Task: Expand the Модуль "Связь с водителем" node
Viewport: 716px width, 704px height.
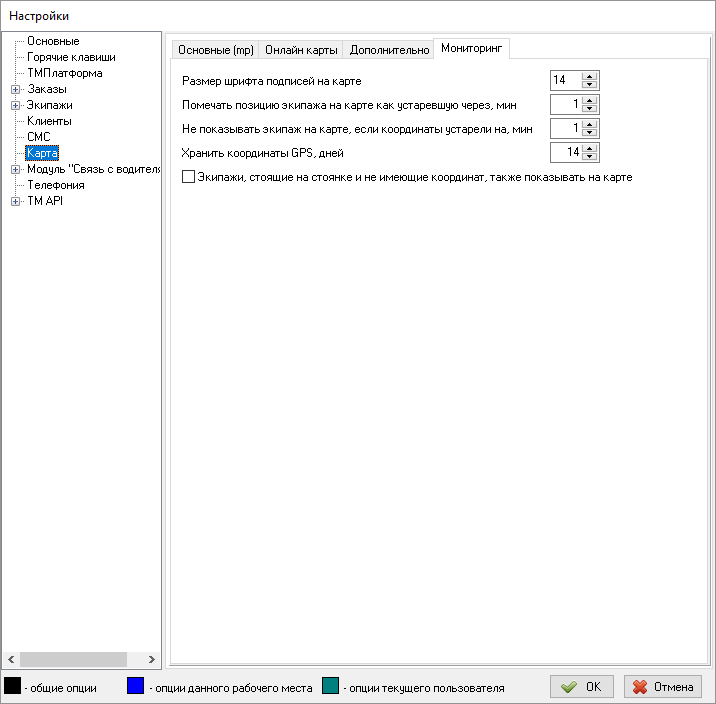Action: (x=15, y=169)
